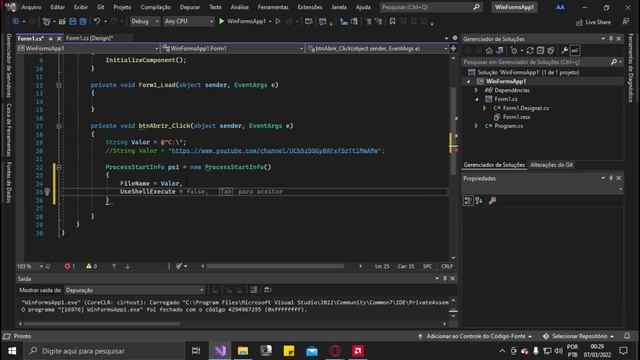Open Properties wrench icon in Solution Explorer
640x360 pixels.
pos(564,51)
